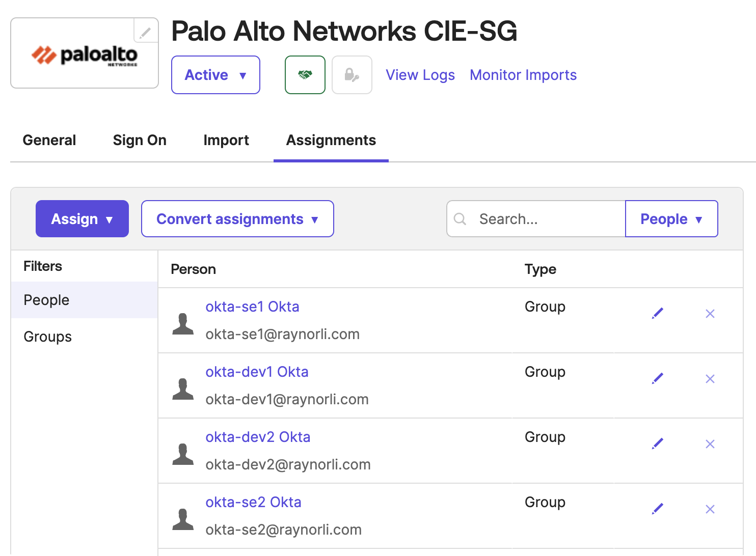
Task: Click the person avatar for okta-dev2
Action: click(x=183, y=454)
